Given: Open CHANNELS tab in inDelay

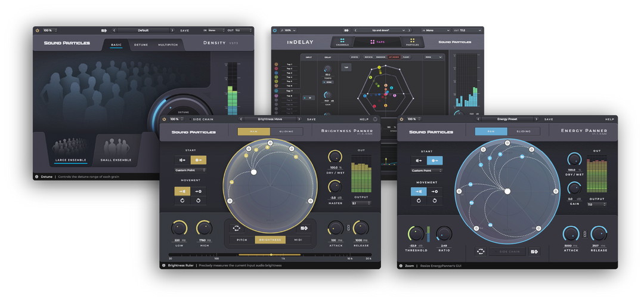Looking at the screenshot, I should [x=342, y=42].
